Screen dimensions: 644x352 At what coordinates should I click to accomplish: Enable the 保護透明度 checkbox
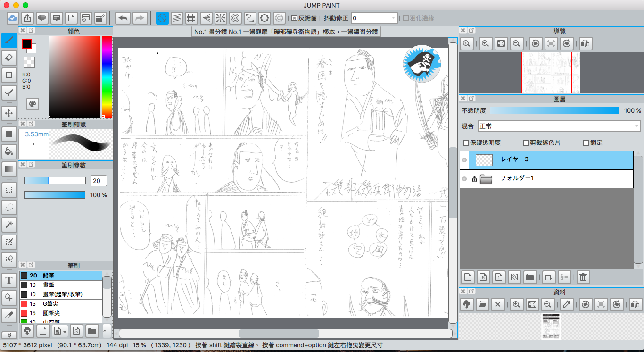click(466, 142)
